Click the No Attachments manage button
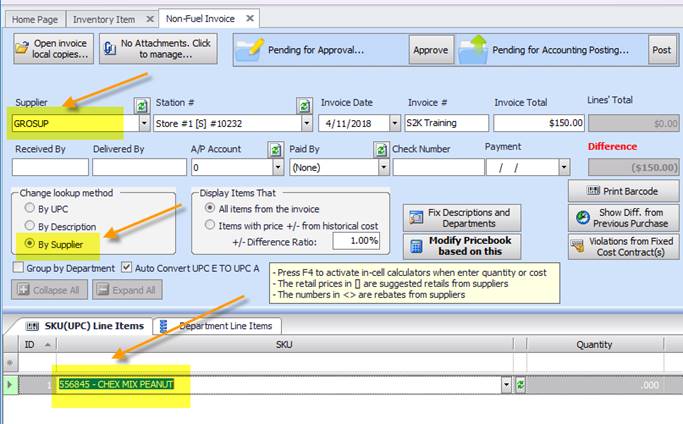Image resolution: width=683 pixels, height=424 pixels. [x=158, y=49]
